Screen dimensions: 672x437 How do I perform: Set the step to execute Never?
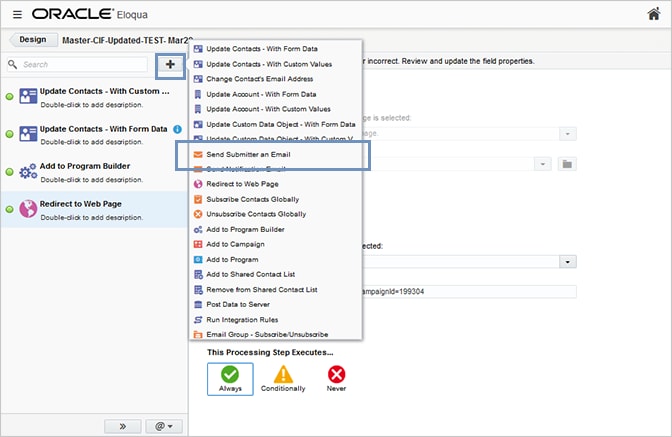point(336,379)
